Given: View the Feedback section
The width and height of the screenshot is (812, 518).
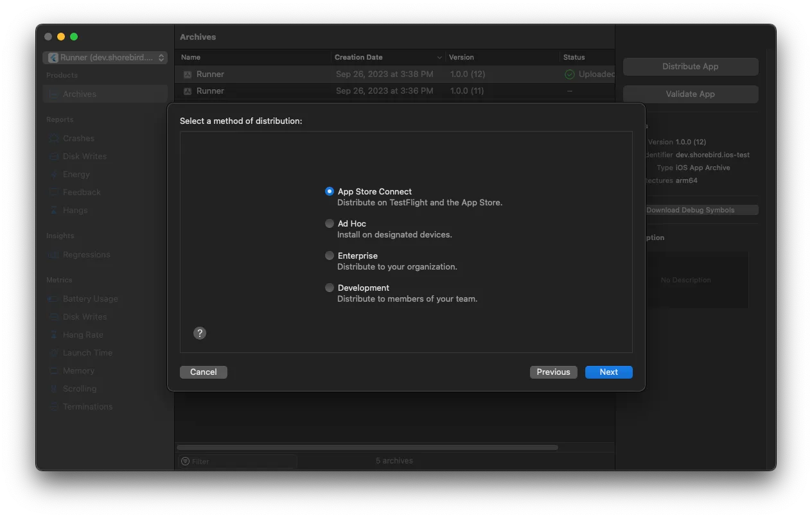Looking at the screenshot, I should (x=81, y=192).
